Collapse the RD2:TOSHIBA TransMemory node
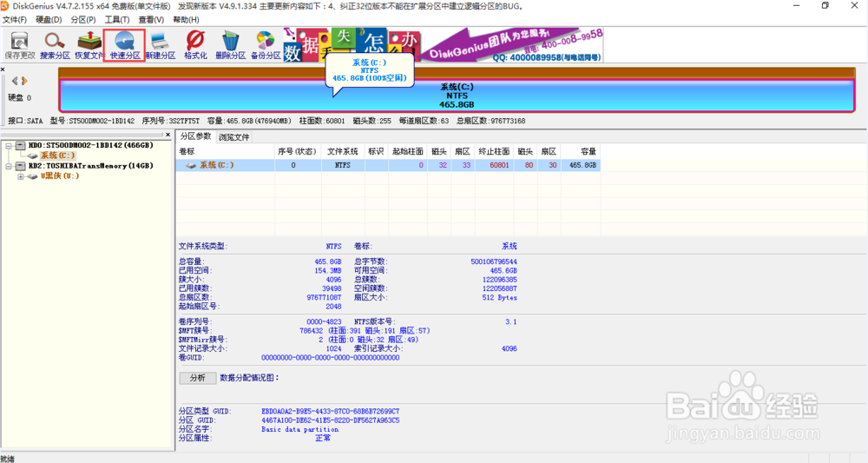This screenshot has height=463, width=868. click(x=9, y=166)
